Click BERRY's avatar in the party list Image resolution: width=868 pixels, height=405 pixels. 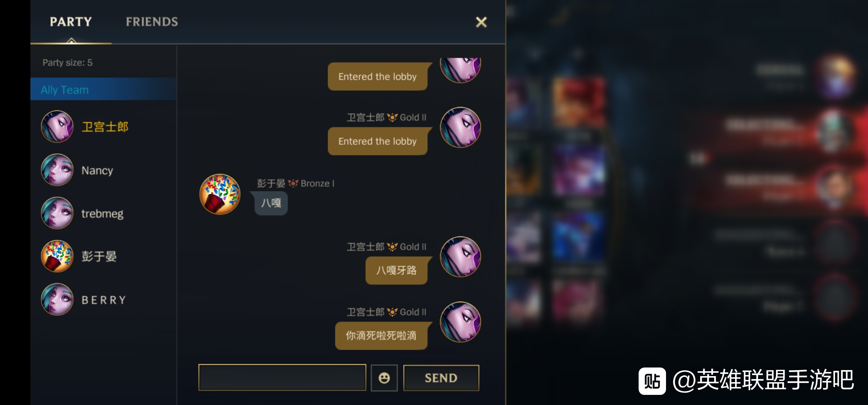pyautogui.click(x=57, y=299)
